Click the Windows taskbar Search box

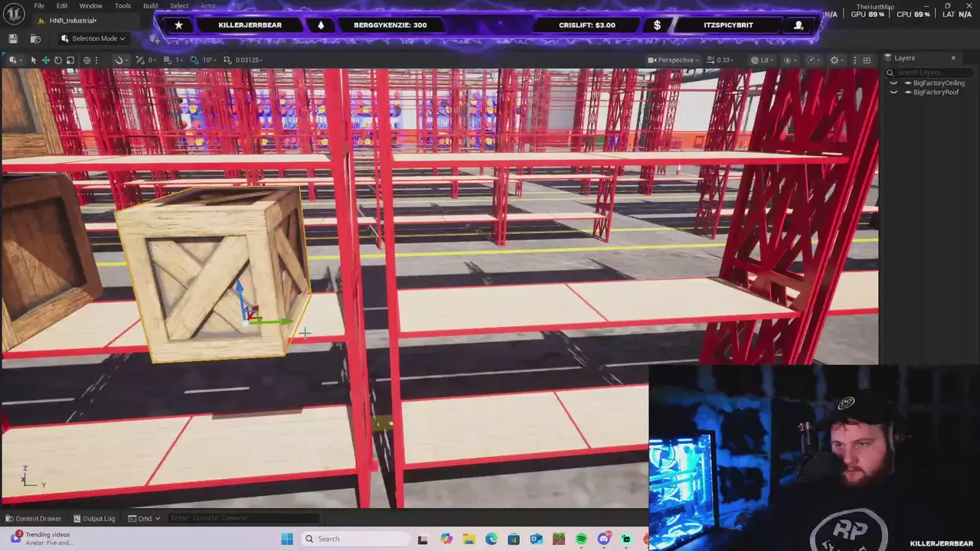click(355, 539)
